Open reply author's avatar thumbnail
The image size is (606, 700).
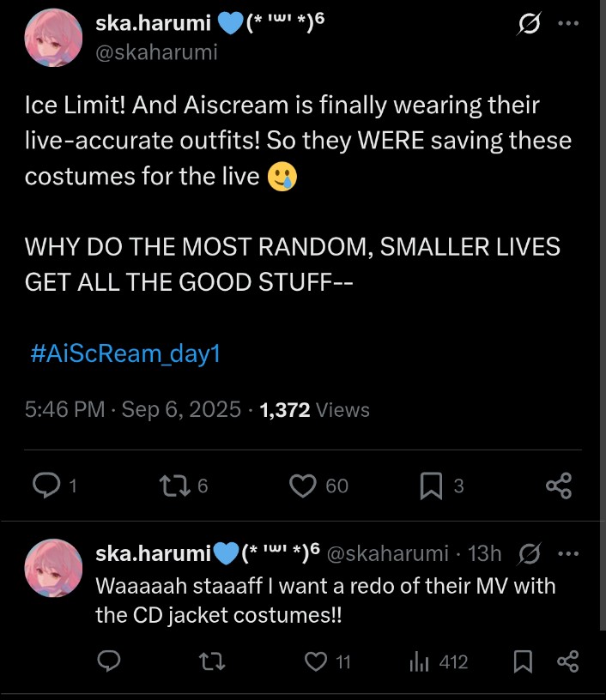[x=53, y=567]
